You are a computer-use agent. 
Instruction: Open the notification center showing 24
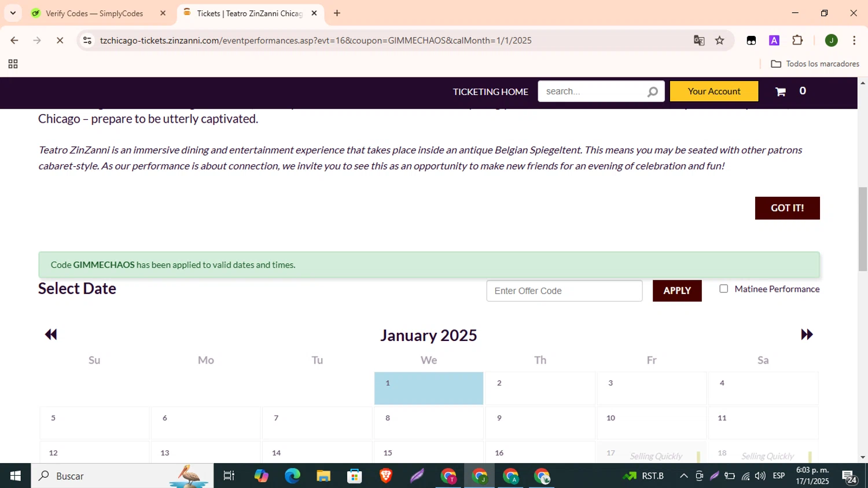pos(850,477)
